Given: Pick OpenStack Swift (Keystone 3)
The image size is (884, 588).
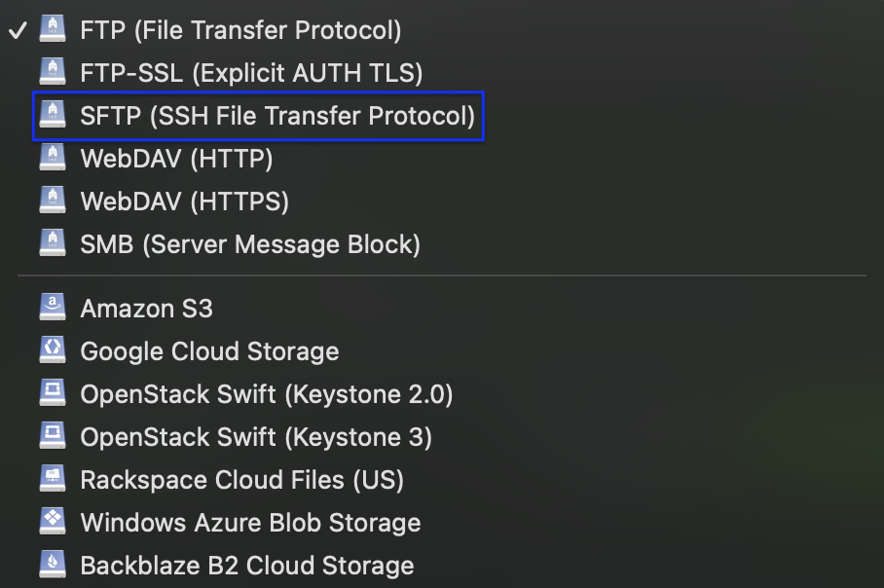Looking at the screenshot, I should click(x=256, y=437).
